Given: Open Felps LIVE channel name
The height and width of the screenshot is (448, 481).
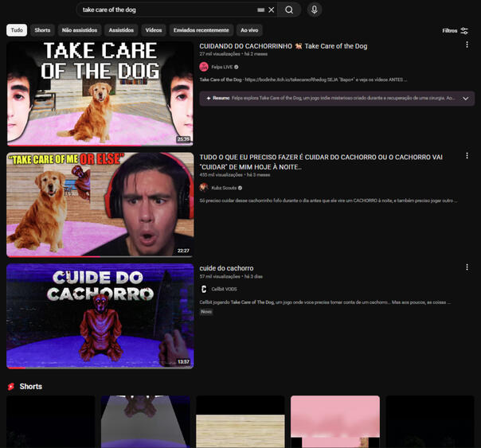Looking at the screenshot, I should pyautogui.click(x=222, y=67).
